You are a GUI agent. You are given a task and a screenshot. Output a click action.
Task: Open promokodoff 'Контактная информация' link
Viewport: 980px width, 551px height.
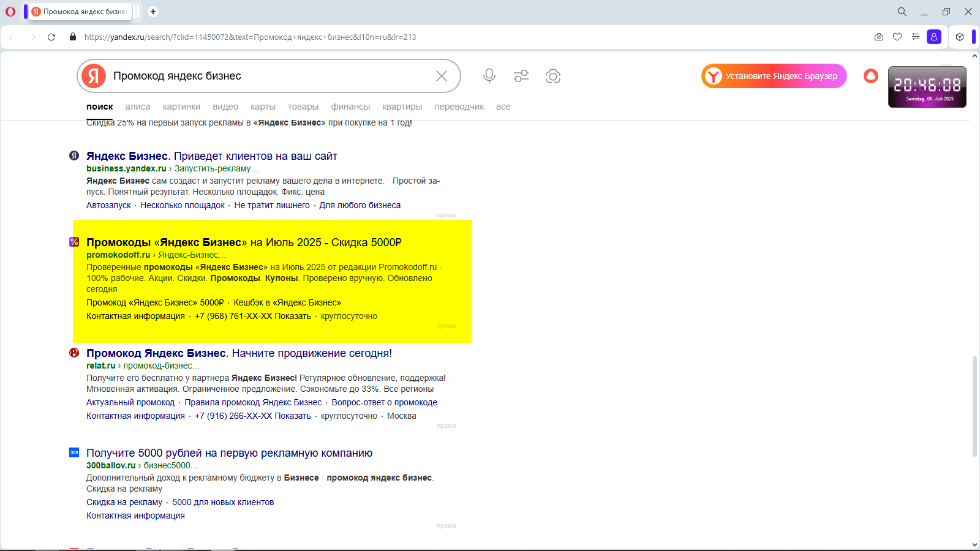point(135,316)
